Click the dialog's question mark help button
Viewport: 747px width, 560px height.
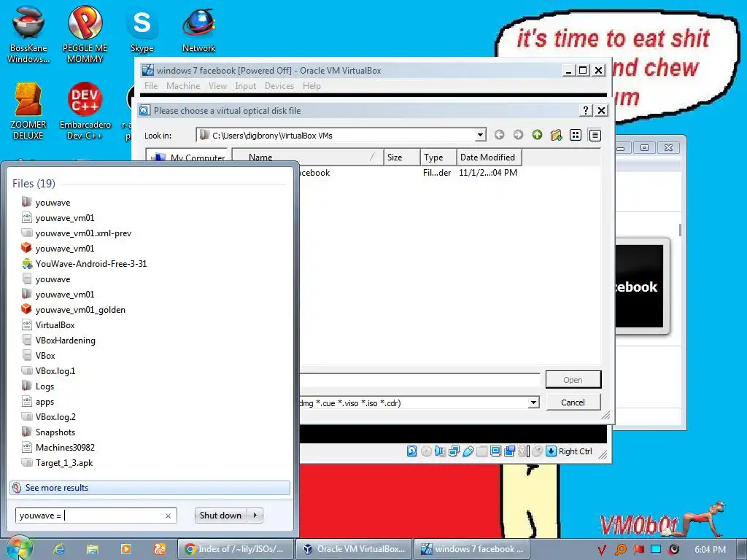(x=586, y=111)
